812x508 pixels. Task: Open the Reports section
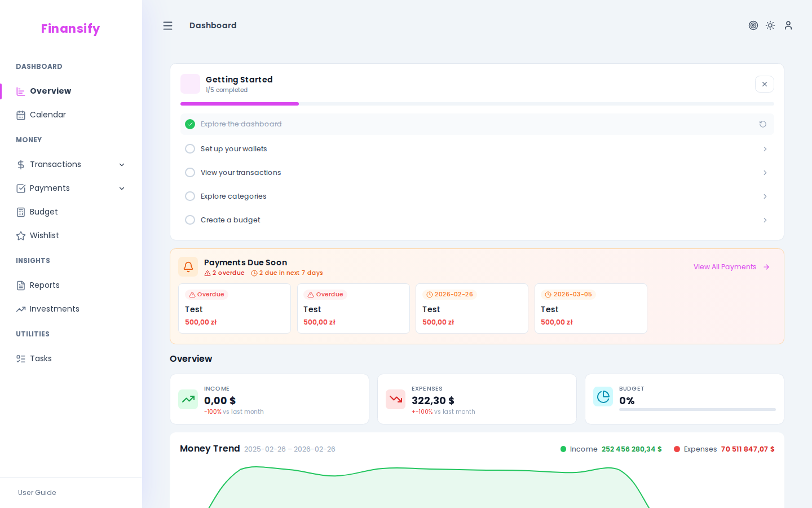click(x=45, y=285)
